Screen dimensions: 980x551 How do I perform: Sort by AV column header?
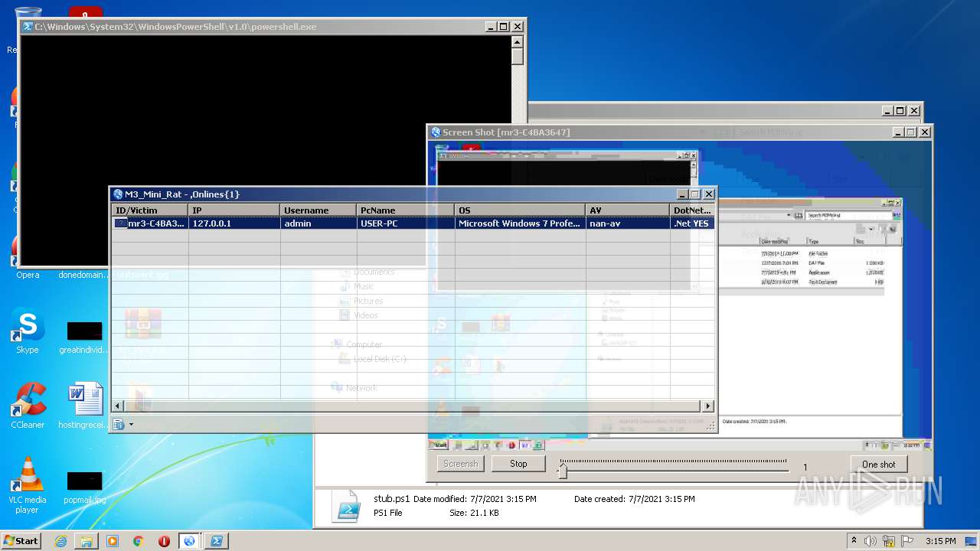pyautogui.click(x=629, y=210)
